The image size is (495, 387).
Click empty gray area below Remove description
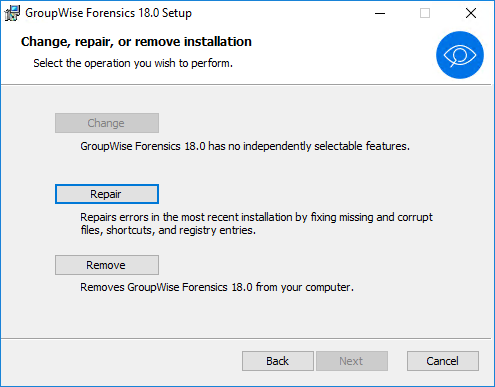coord(247,317)
